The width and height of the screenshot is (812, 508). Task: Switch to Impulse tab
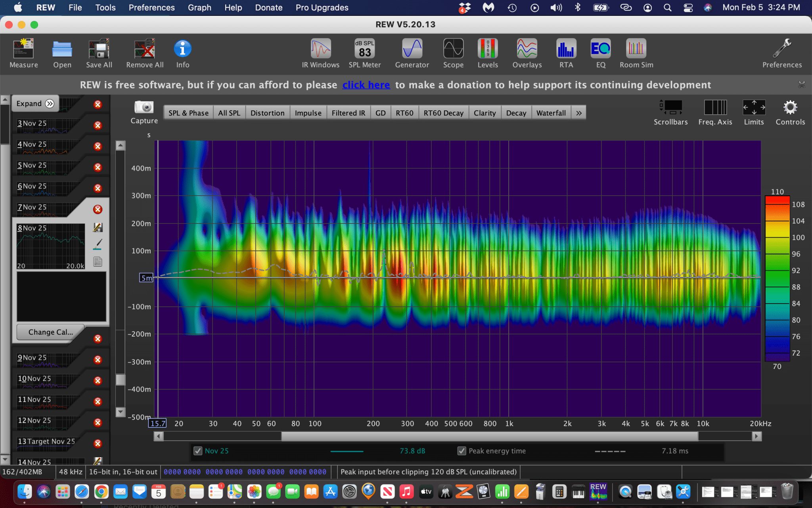[x=308, y=113]
